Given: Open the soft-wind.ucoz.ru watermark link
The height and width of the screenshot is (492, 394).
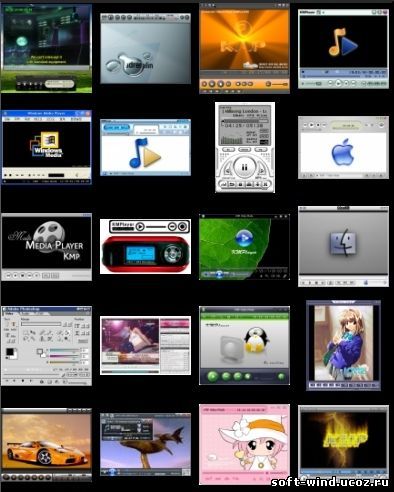Looking at the screenshot, I should [x=330, y=482].
